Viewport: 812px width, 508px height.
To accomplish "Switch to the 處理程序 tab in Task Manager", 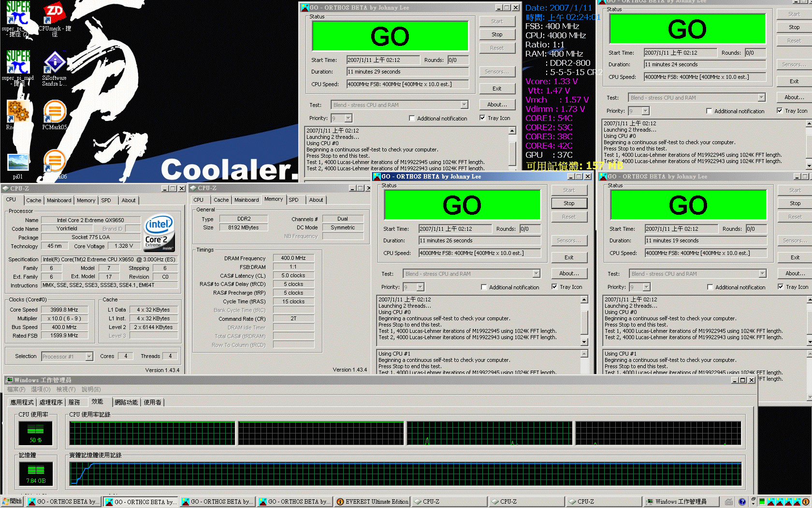I will 51,403.
